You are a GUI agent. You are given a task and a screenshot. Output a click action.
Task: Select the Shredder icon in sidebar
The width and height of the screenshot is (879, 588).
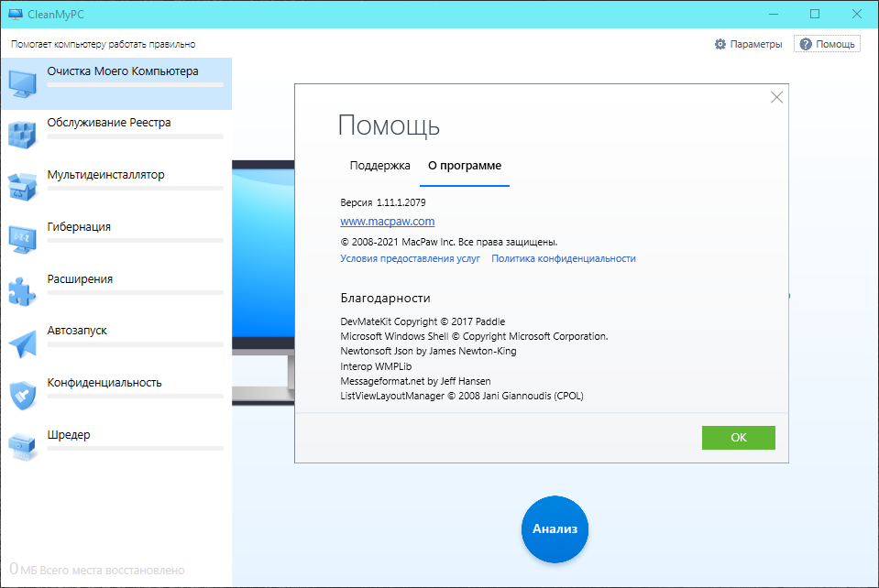pyautogui.click(x=22, y=447)
